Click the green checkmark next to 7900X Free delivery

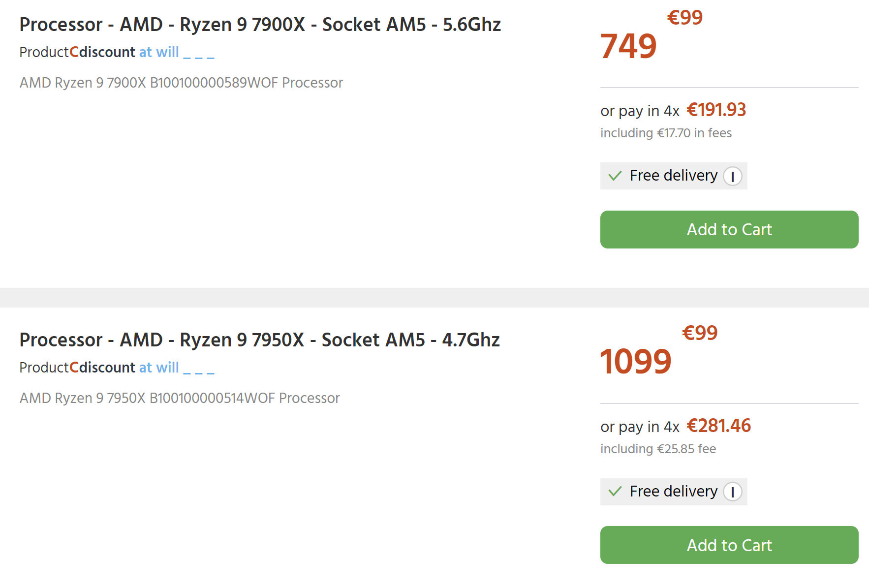(615, 175)
